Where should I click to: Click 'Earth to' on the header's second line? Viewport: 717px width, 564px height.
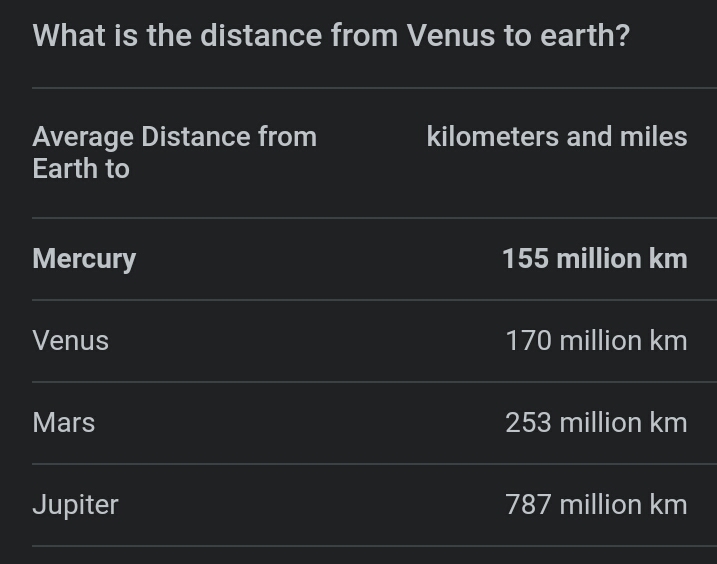81,169
